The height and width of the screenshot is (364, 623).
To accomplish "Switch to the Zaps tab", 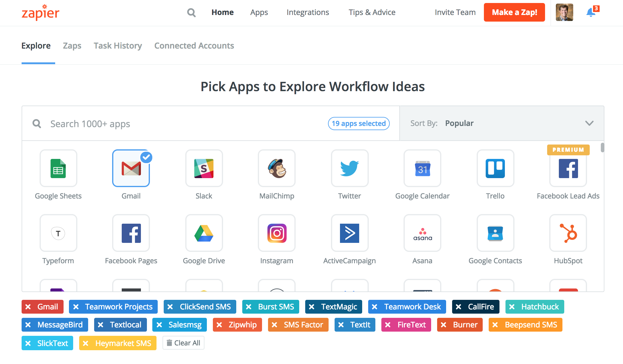I will click(71, 45).
